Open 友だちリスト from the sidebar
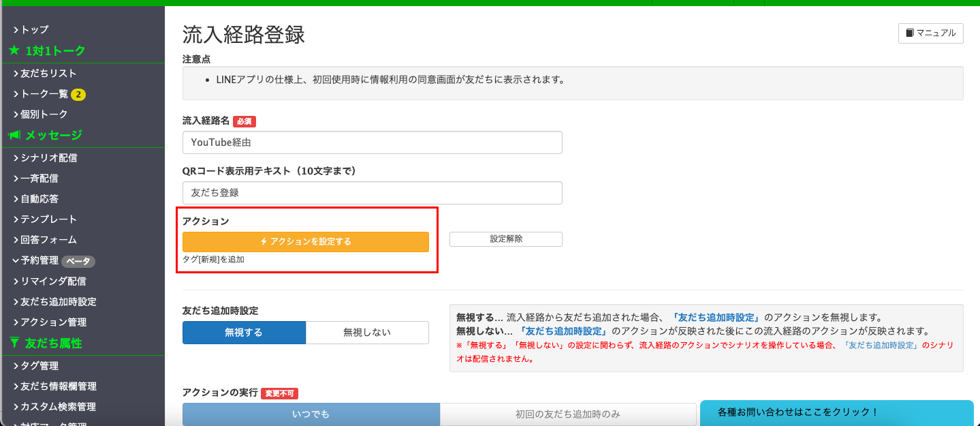 [x=48, y=74]
